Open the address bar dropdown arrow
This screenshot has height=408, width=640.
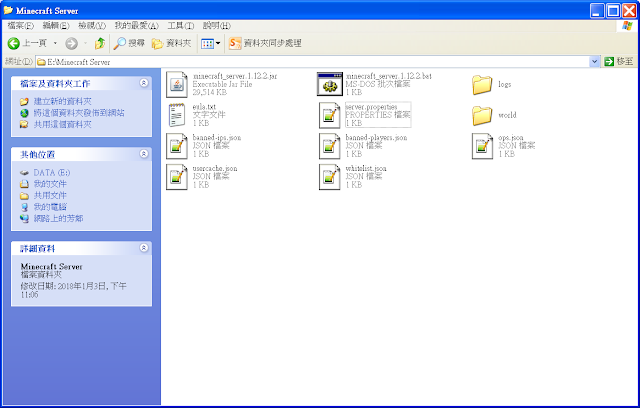tap(594, 62)
